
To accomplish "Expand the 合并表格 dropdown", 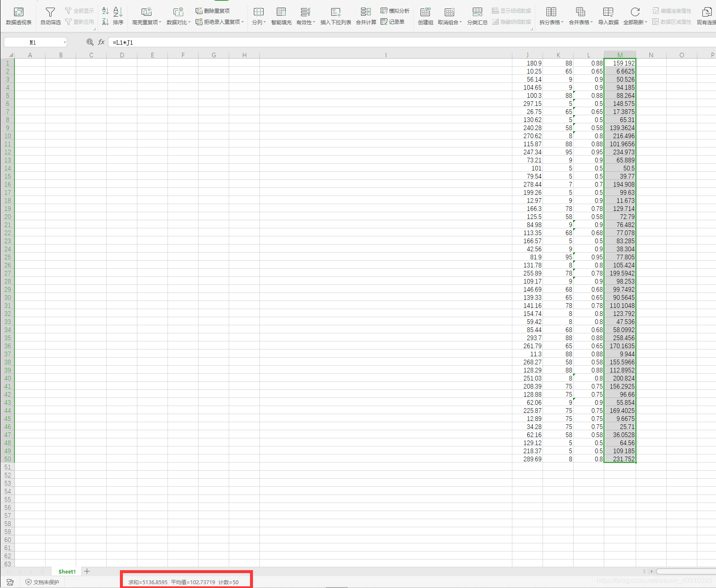I will click(x=591, y=22).
